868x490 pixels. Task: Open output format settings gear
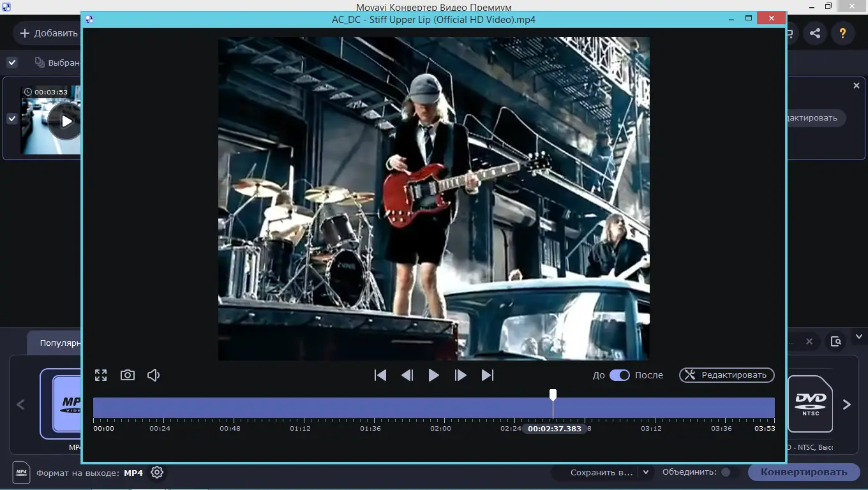[x=157, y=472]
